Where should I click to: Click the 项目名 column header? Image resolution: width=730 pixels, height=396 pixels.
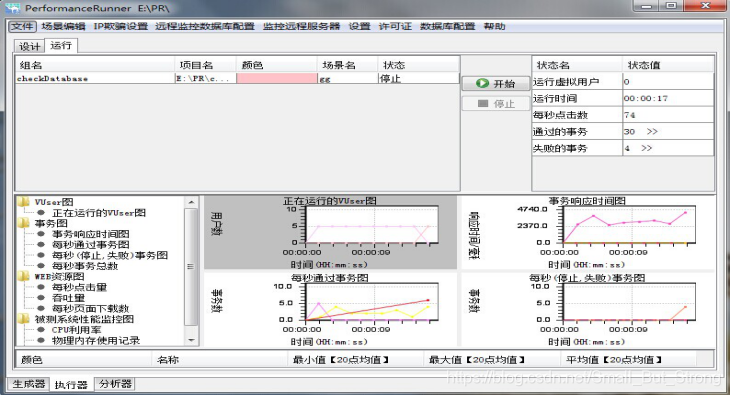pos(205,65)
